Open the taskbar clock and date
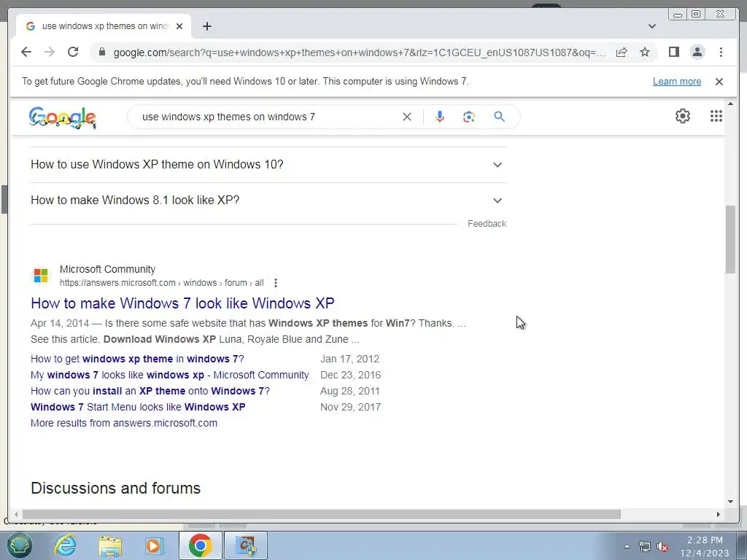The height and width of the screenshot is (560, 747). point(705,546)
